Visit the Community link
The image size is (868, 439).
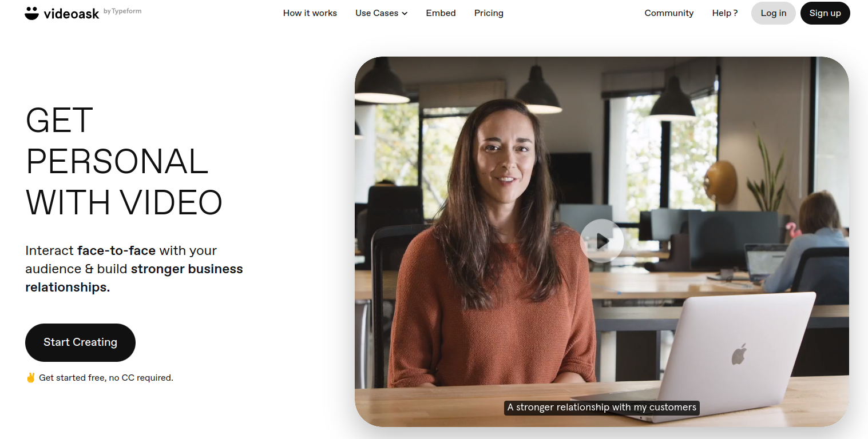(x=669, y=13)
